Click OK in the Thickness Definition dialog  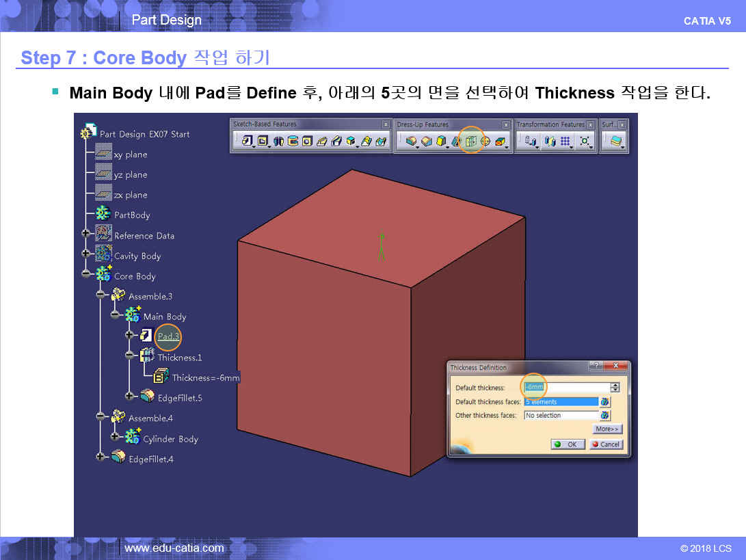coord(568,444)
